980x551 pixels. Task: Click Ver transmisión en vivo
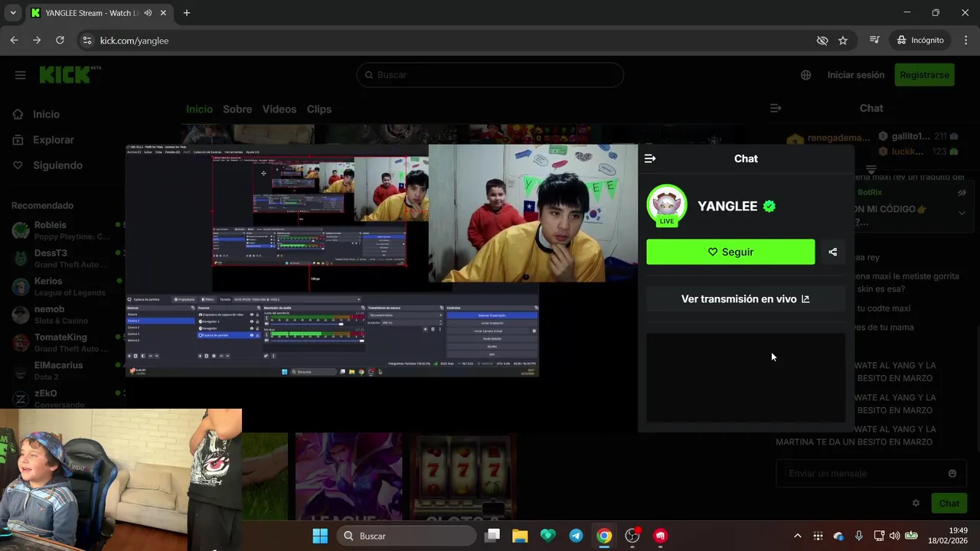point(746,298)
